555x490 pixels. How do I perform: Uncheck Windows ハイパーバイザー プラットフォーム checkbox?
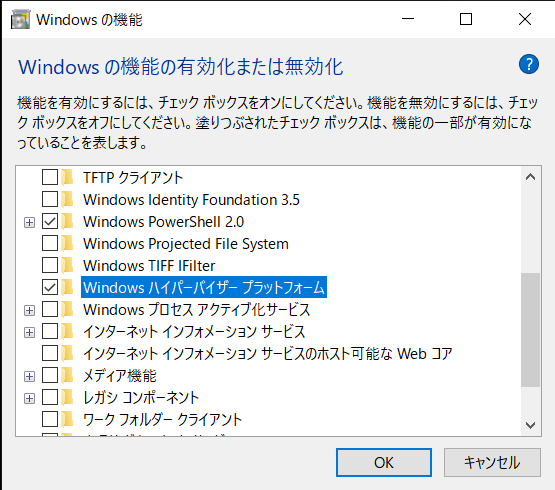[50, 287]
